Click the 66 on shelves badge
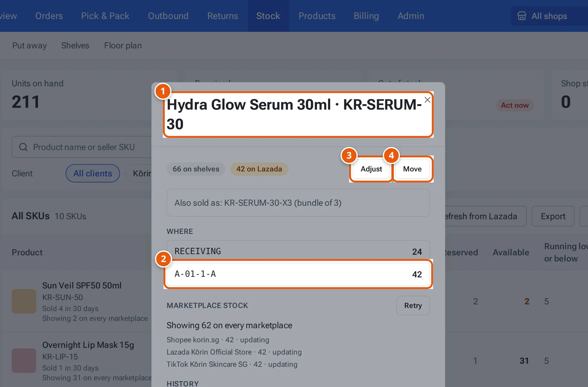This screenshot has height=387, width=588. tap(196, 169)
